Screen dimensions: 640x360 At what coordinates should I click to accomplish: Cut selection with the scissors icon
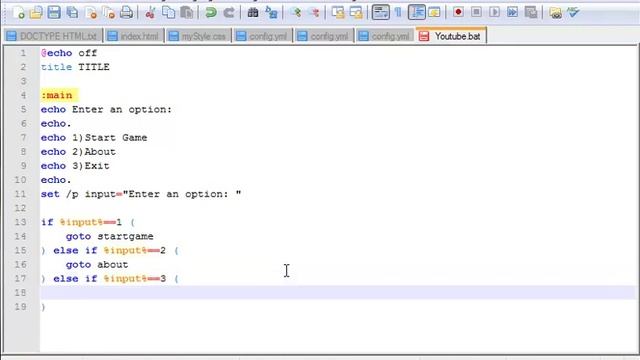point(150,13)
